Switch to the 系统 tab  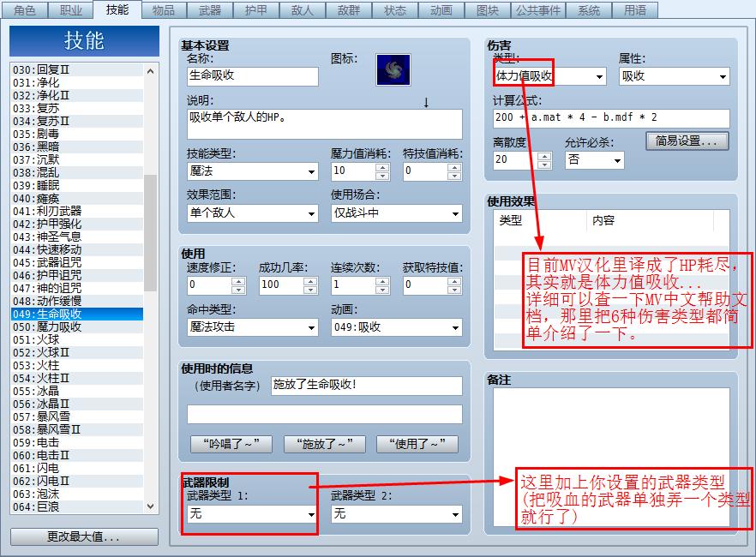pos(589,10)
